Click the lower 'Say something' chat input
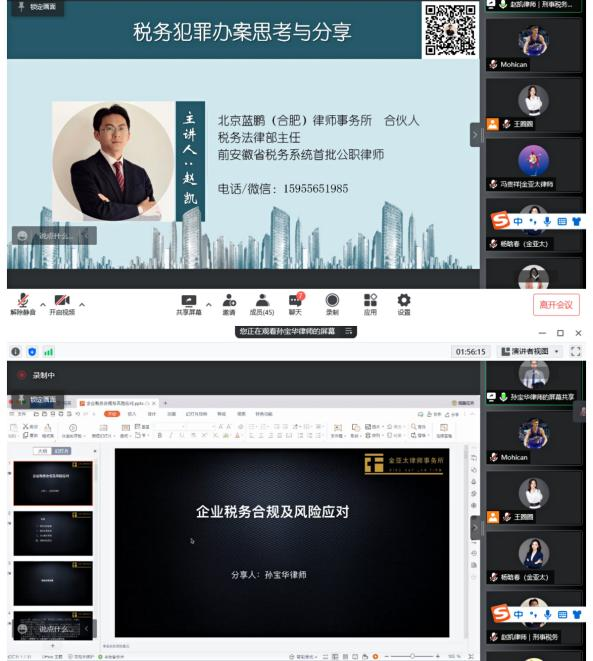593x661 pixels. 56,629
